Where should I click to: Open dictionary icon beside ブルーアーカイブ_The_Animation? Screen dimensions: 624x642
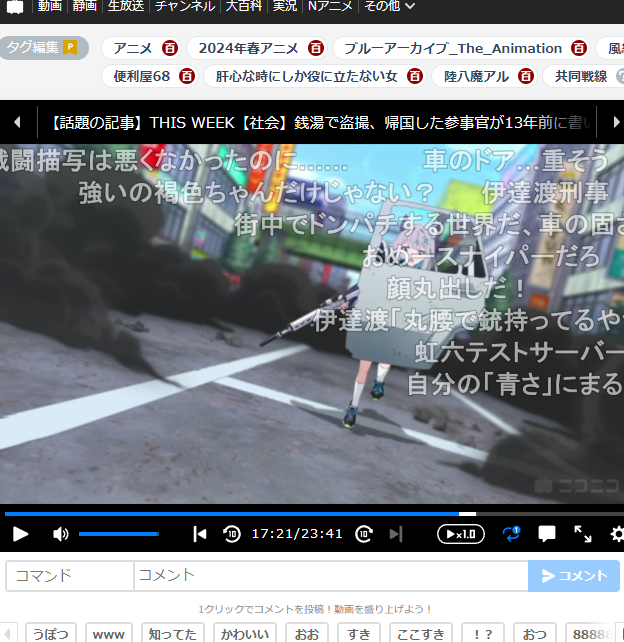579,48
